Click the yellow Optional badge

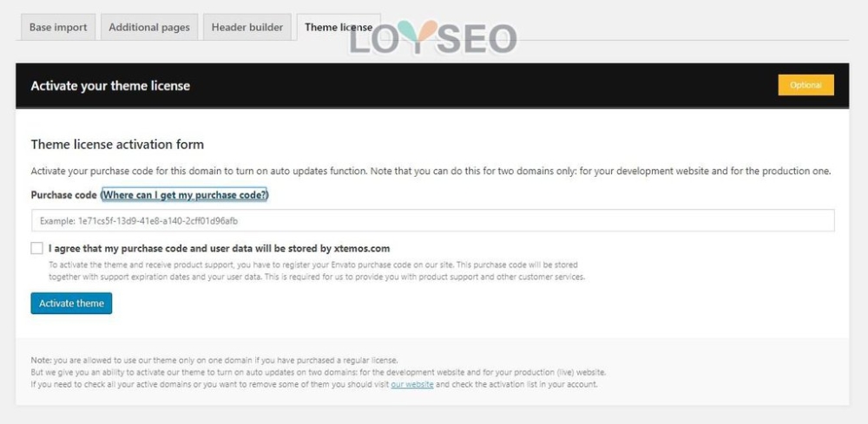point(806,85)
